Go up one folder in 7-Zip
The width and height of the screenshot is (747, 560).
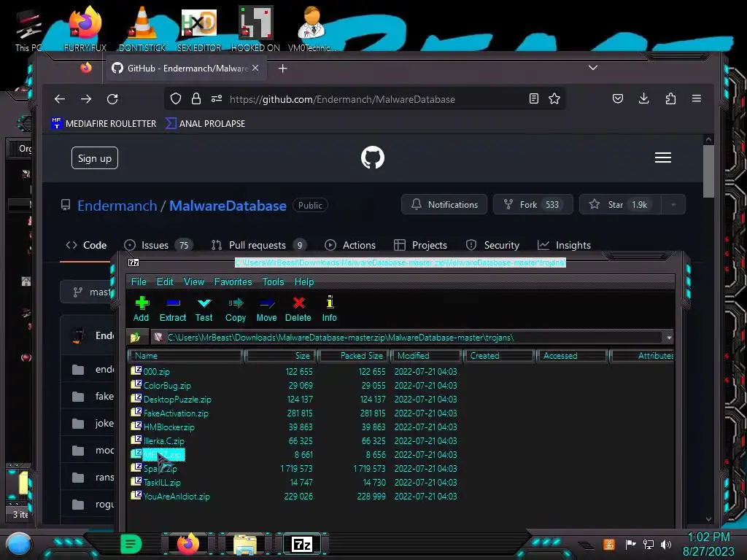pyautogui.click(x=136, y=337)
